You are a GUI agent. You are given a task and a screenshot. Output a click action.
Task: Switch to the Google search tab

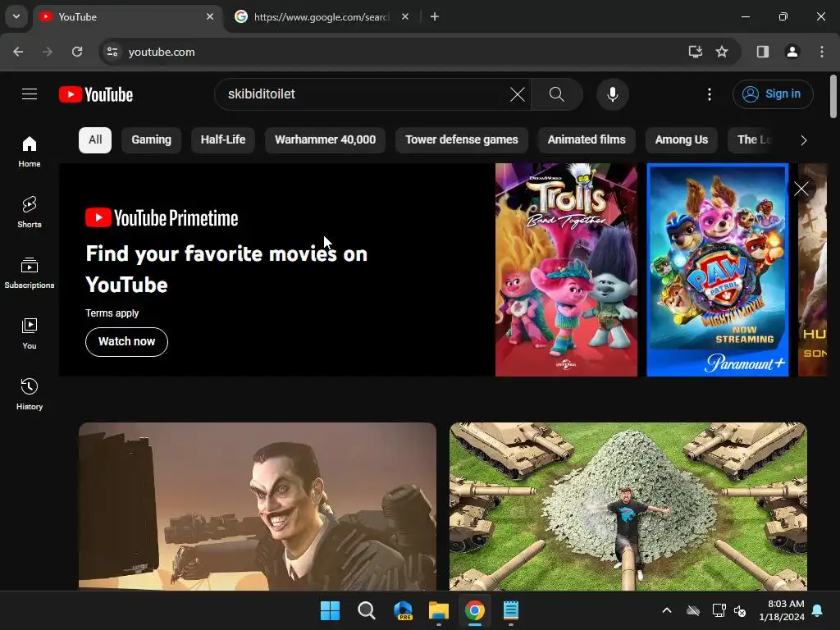pyautogui.click(x=322, y=17)
